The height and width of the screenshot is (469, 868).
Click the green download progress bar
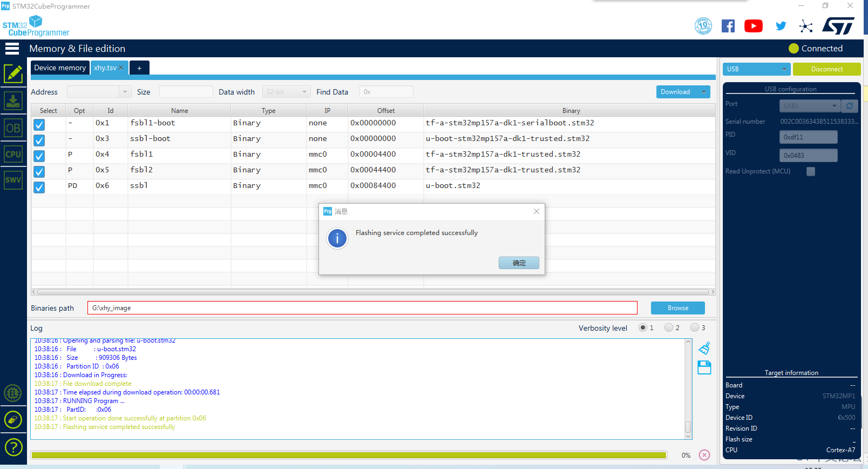coord(349,455)
